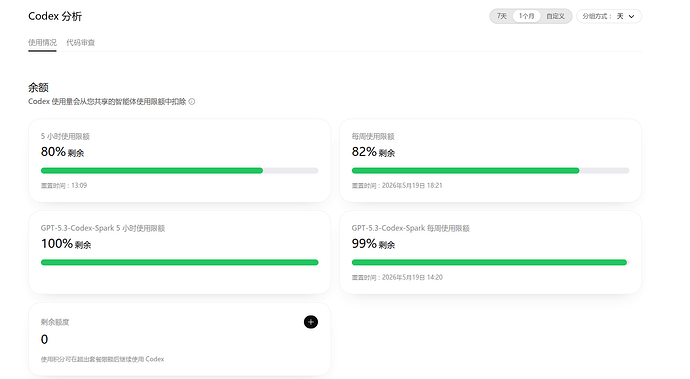
Task: Click the reset time ending 18:21
Action: pyautogui.click(x=397, y=186)
